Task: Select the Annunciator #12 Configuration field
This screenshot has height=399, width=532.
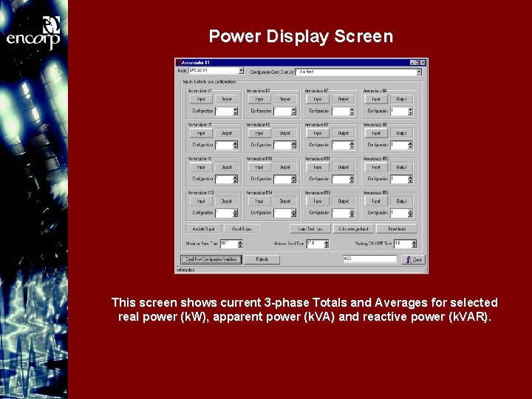Action: [x=399, y=179]
